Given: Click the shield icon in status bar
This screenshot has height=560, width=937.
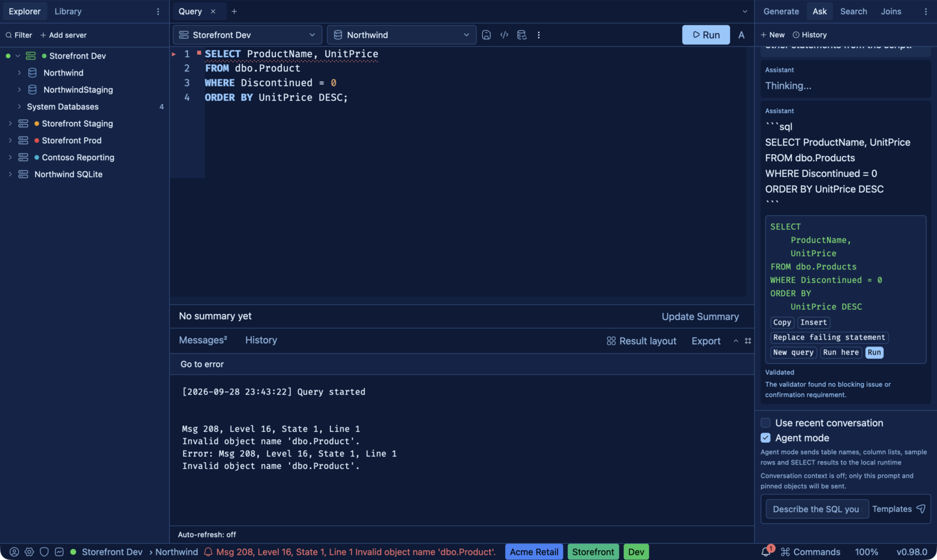Looking at the screenshot, I should [44, 552].
